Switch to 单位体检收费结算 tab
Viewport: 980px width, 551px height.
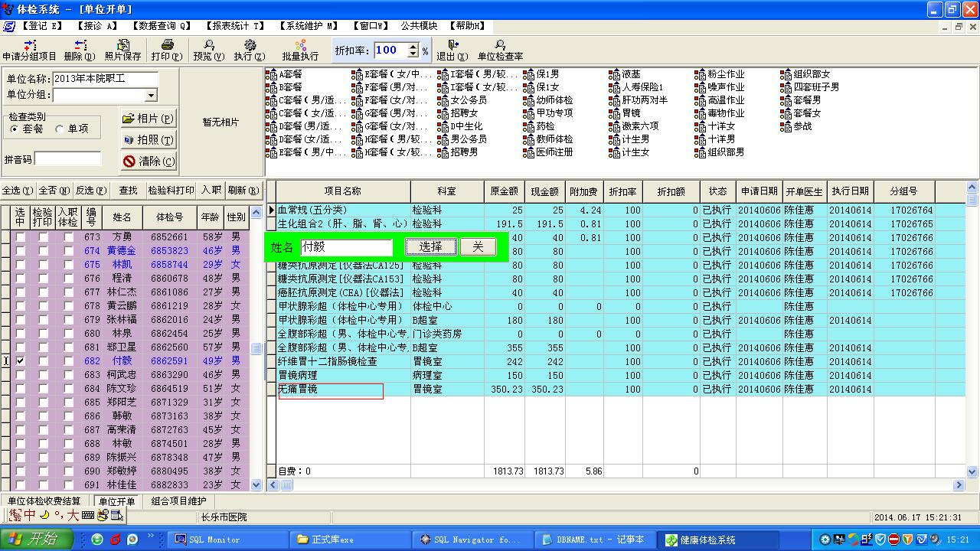pyautogui.click(x=44, y=501)
